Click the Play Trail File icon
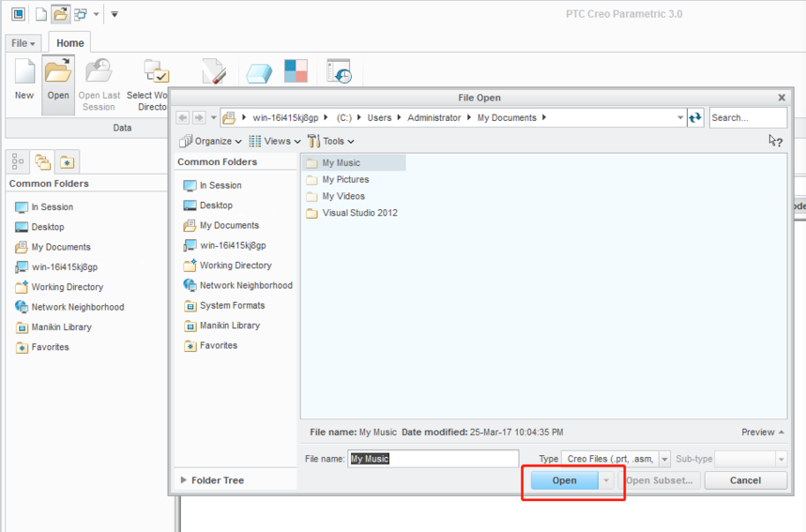The width and height of the screenshot is (806, 532). [340, 71]
